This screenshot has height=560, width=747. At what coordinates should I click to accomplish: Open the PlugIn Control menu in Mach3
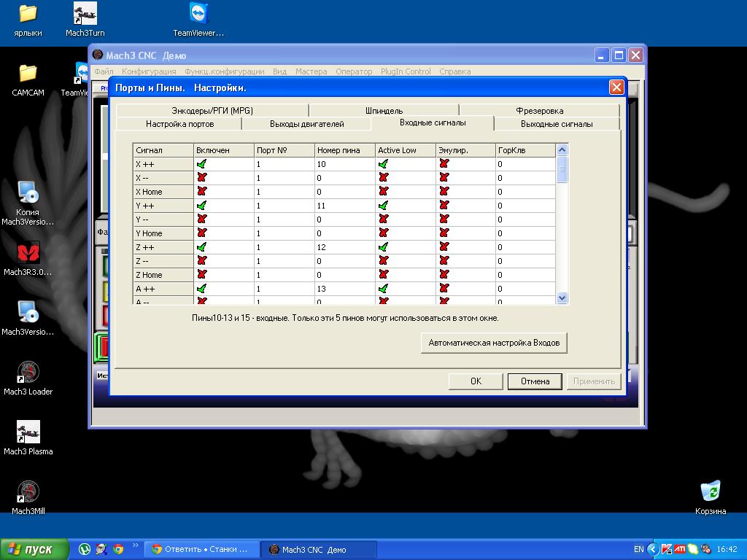coord(406,71)
